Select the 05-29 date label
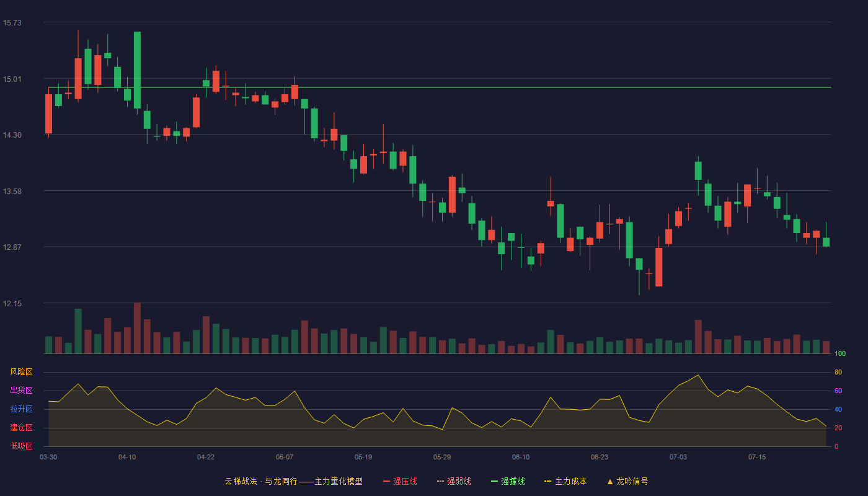 442,457
